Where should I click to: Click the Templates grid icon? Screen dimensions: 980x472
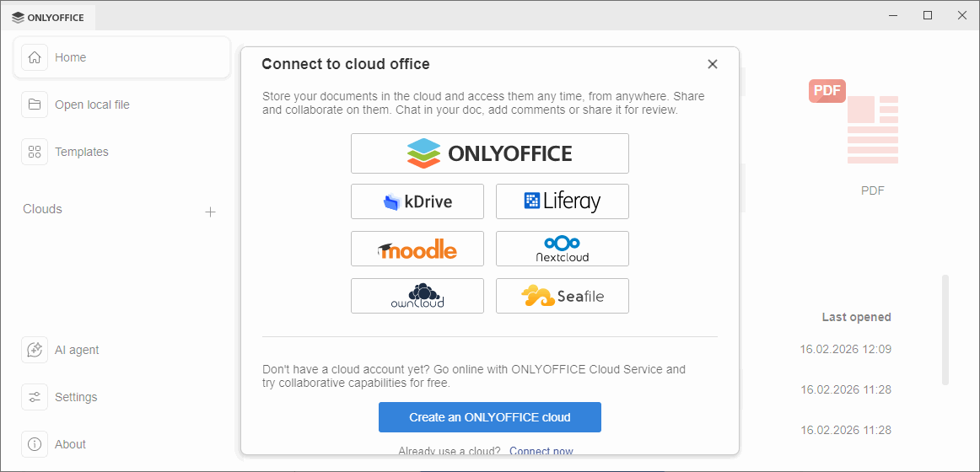click(x=35, y=152)
